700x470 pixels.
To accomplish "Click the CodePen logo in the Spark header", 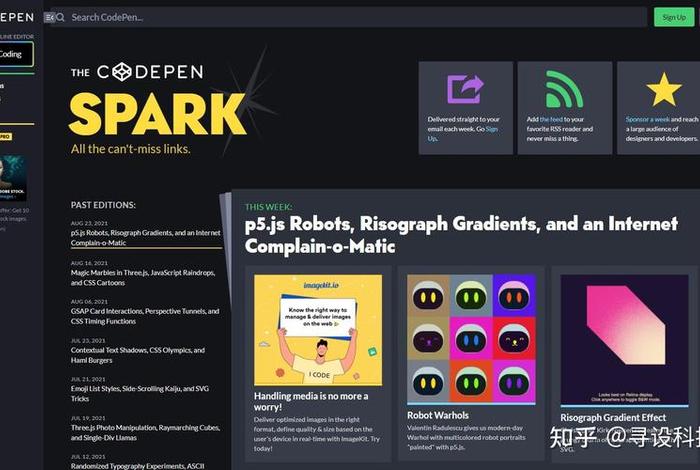I will click(150, 72).
